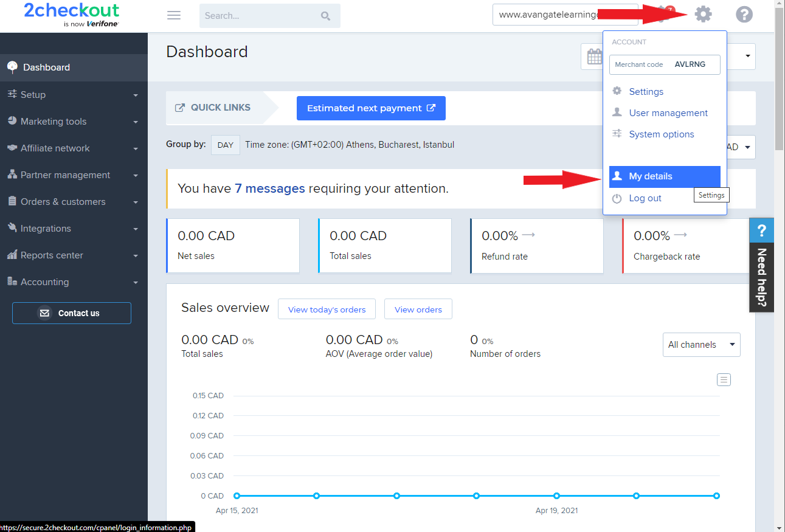Expand the Partner management menu arrow
This screenshot has height=532, width=785.
(136, 176)
